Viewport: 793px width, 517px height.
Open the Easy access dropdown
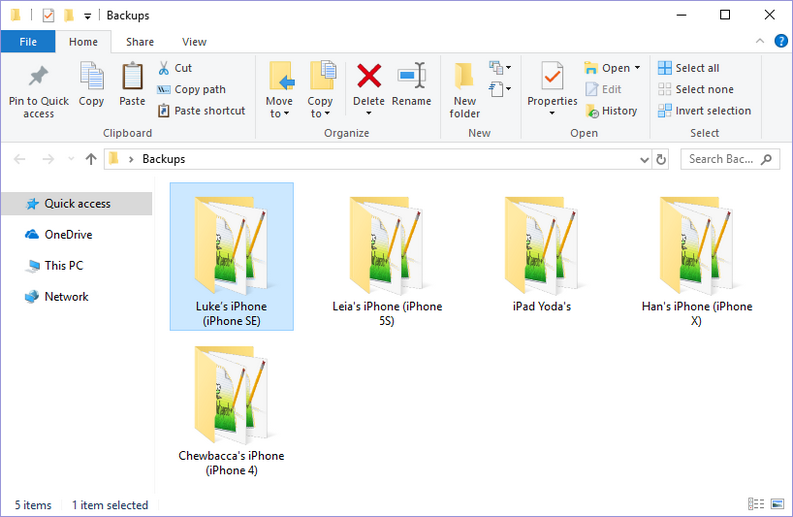[500, 90]
